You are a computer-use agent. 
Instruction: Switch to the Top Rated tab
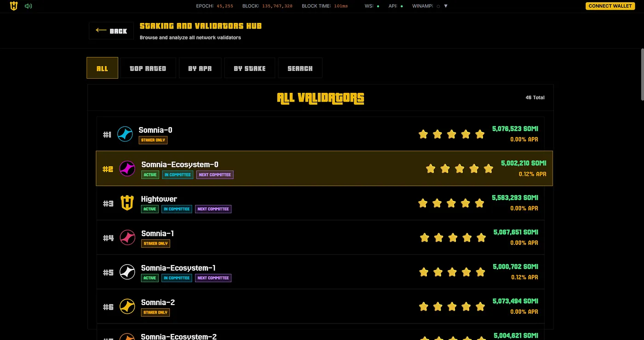tap(148, 68)
